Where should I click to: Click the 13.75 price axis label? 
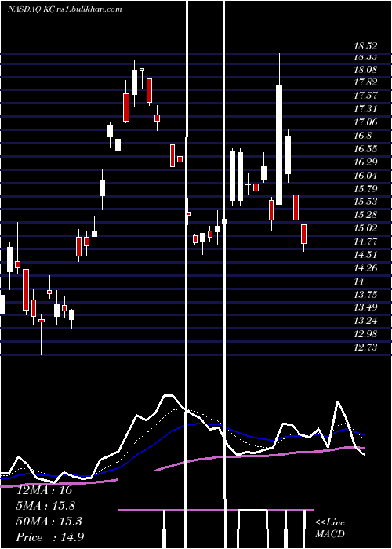(365, 294)
